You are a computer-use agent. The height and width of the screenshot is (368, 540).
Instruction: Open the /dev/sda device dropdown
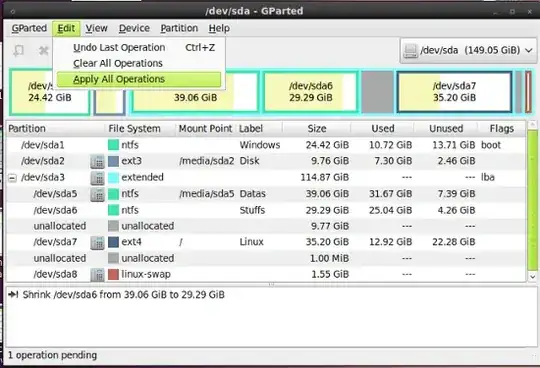click(x=468, y=51)
